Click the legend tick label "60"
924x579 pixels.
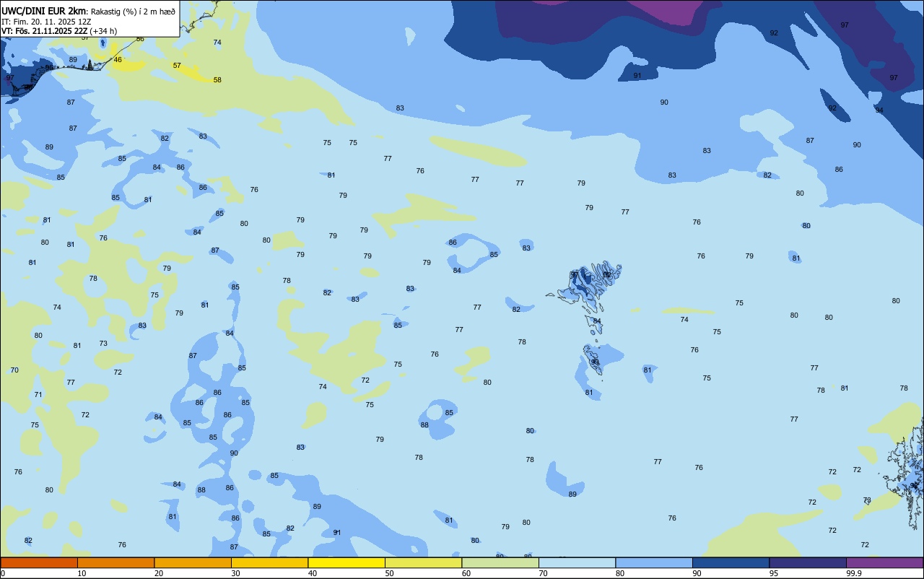tap(466, 573)
